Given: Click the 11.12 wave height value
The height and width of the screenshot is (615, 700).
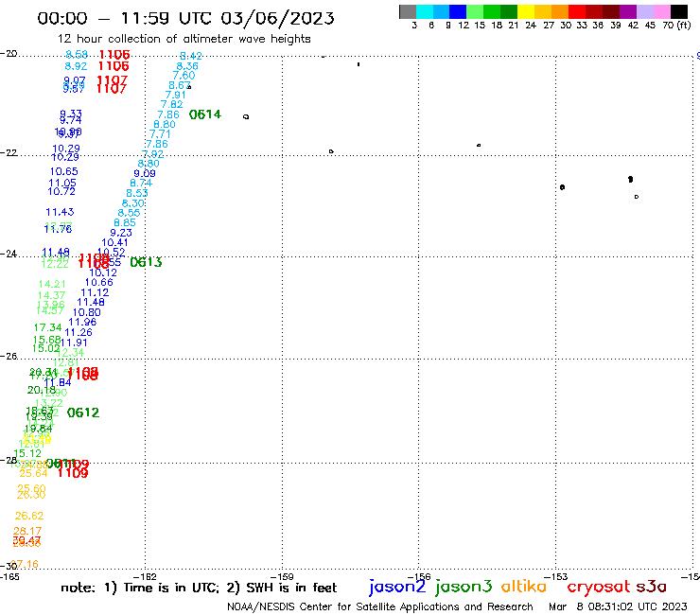Looking at the screenshot, I should click(x=95, y=292).
